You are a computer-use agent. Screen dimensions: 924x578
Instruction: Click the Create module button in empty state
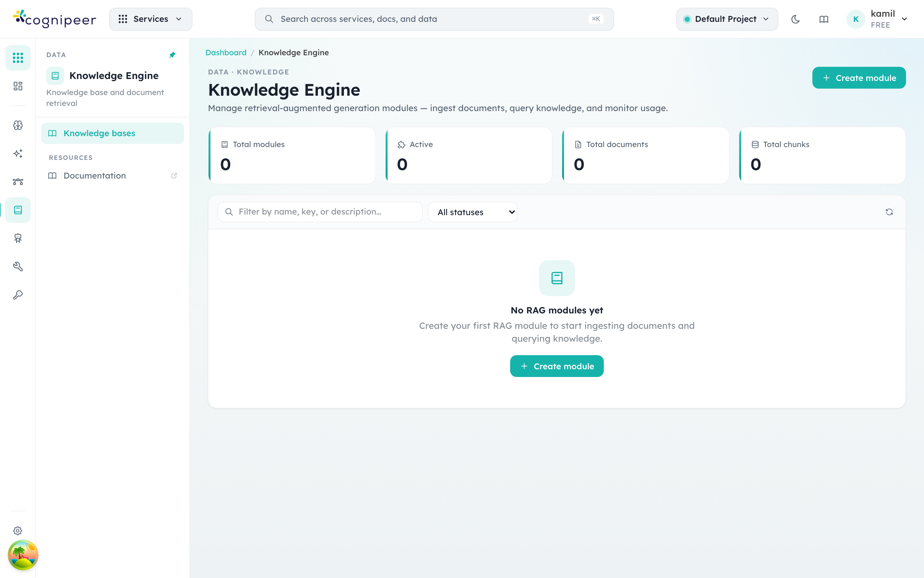[x=557, y=366]
